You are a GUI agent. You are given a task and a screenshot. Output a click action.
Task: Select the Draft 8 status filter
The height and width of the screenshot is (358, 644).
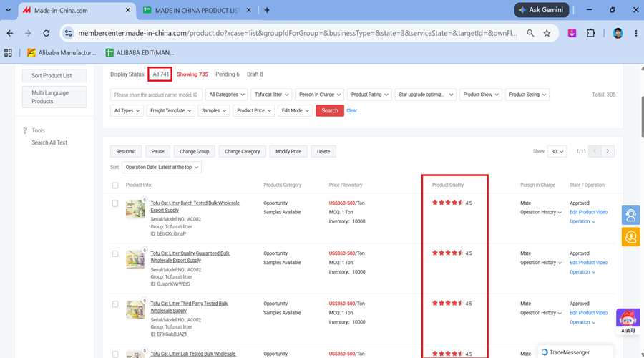[x=255, y=74]
